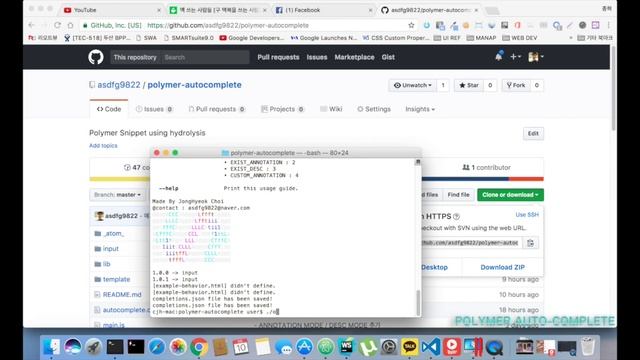This screenshot has height=360, width=640.
Task: Open the template folder
Action: pos(116,279)
